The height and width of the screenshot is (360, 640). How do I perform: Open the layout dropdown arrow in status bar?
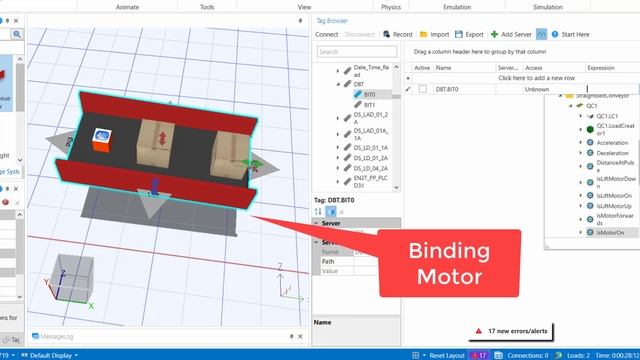(424, 355)
